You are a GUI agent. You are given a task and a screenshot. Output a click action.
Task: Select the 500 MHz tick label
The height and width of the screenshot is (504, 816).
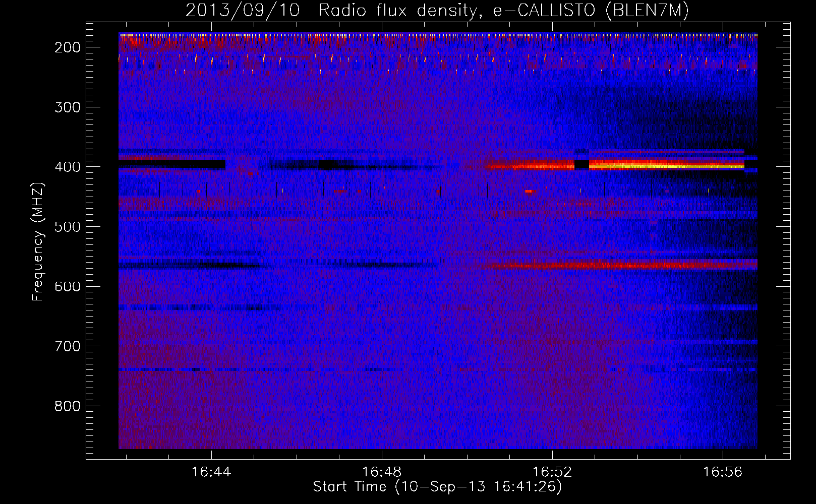67,227
